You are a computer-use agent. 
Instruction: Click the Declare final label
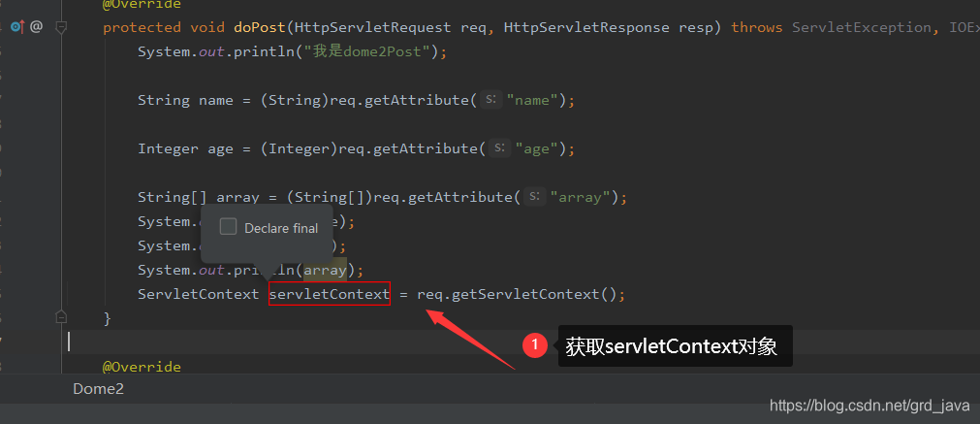281,228
